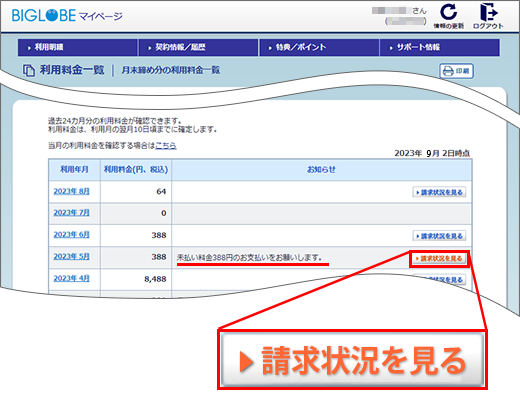Click the enlarged 請求状況を見る callout button

[x=353, y=360]
